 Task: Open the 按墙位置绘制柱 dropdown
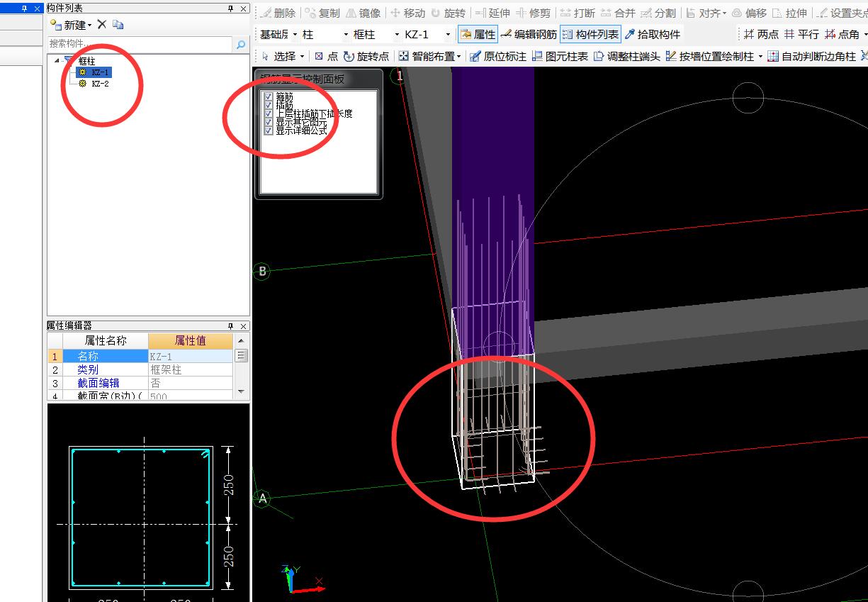click(x=761, y=56)
